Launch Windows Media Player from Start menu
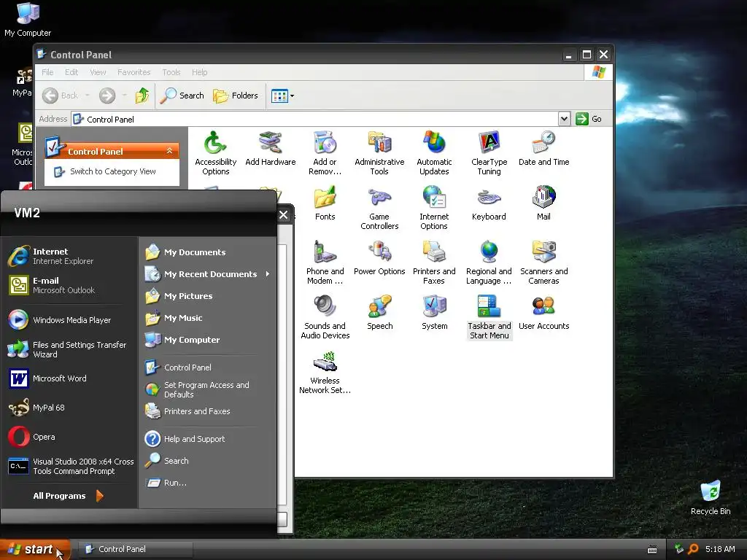Viewport: 747px width, 560px height. tap(69, 320)
